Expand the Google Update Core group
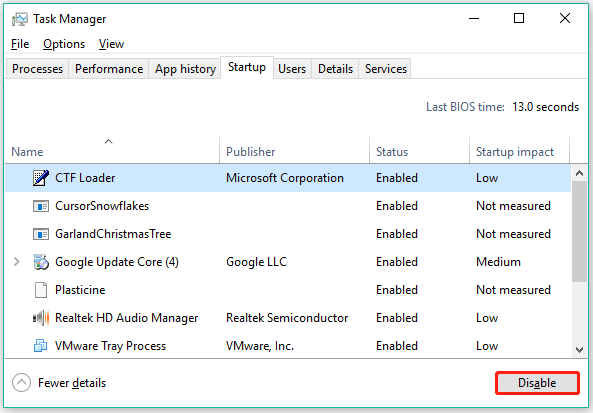 point(17,262)
